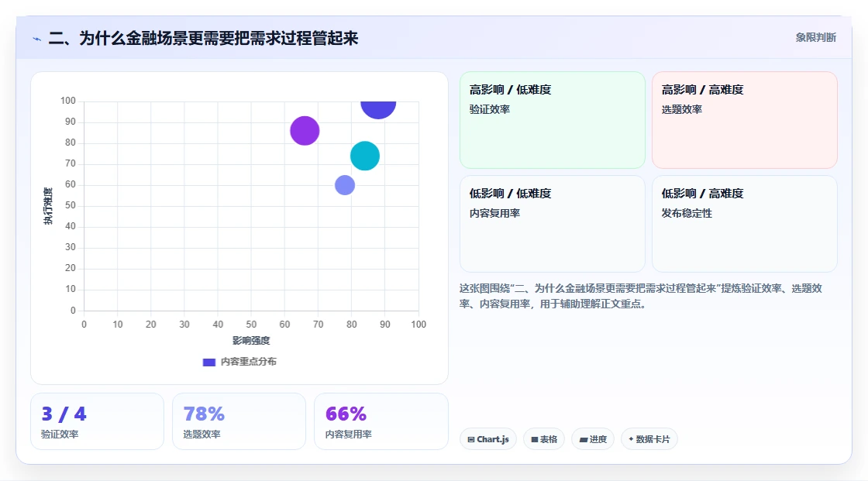Click the 表格 tag label
Viewport: 868px width, 481px height.
[x=549, y=439]
